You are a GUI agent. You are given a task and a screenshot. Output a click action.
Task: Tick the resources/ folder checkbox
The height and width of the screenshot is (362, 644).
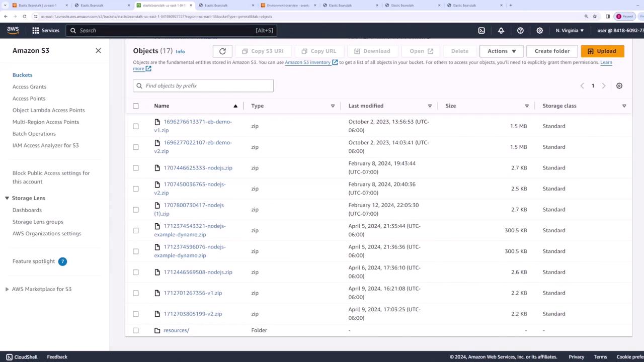pyautogui.click(x=136, y=330)
